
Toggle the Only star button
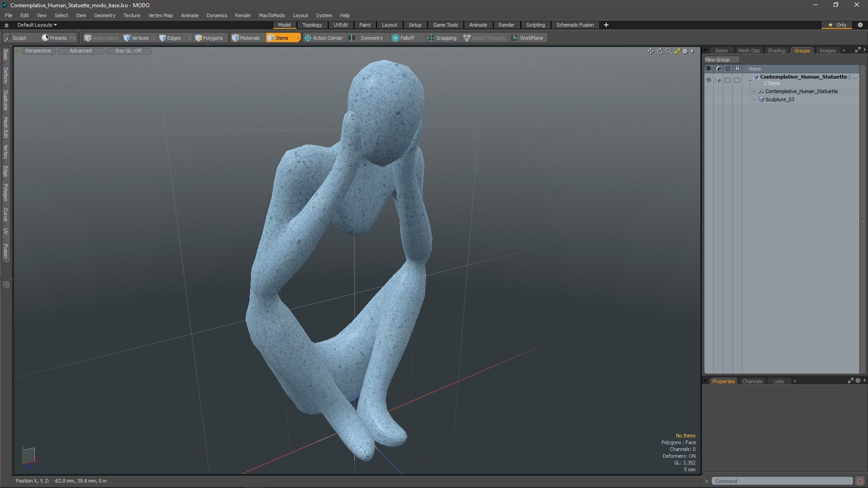(837, 25)
